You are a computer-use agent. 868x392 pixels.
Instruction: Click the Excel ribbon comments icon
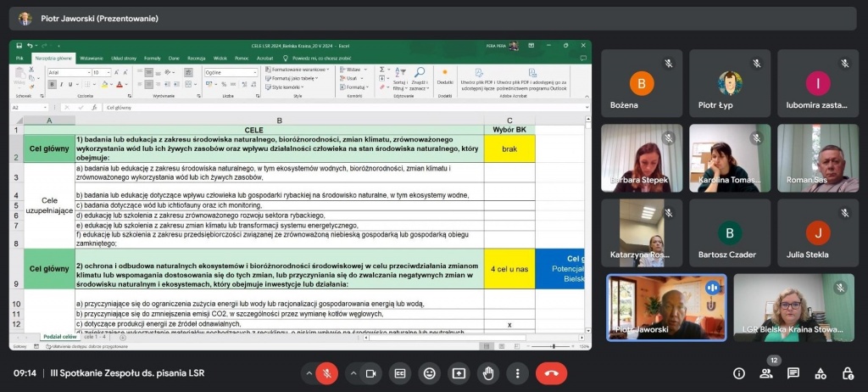coord(582,58)
